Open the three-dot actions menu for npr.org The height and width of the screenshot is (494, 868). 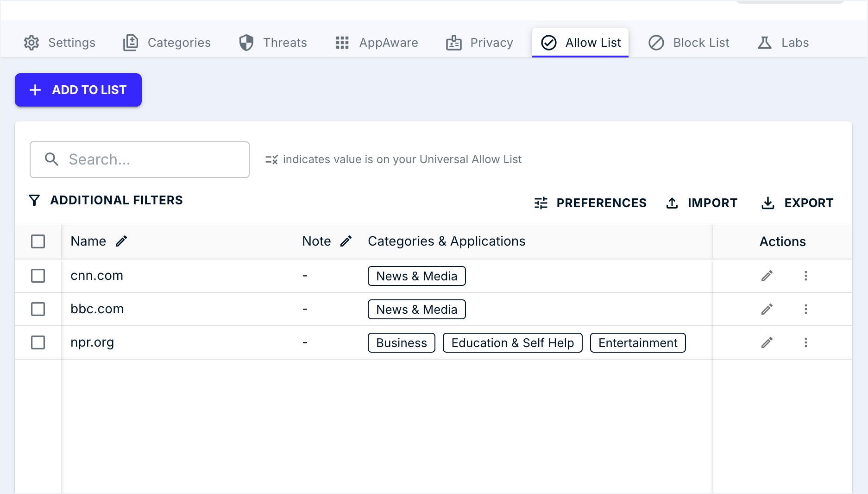pyautogui.click(x=806, y=342)
